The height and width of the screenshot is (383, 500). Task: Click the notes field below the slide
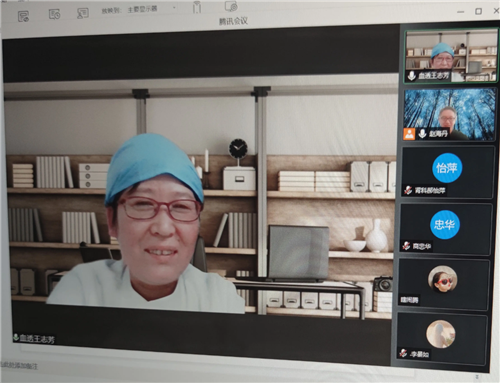[x=19, y=366]
